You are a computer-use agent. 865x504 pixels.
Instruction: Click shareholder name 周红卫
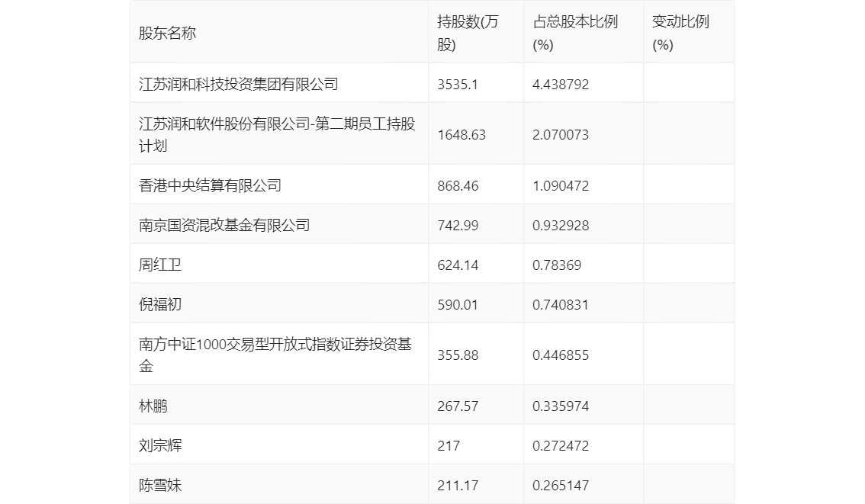coord(160,265)
